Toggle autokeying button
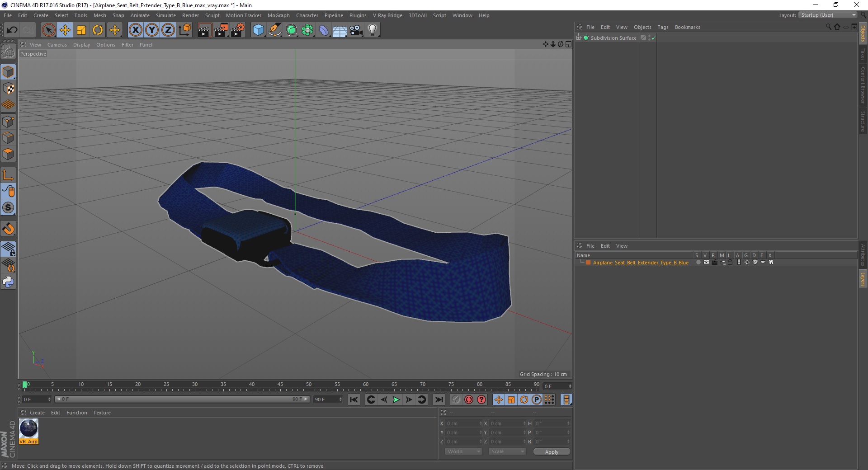 tap(469, 399)
